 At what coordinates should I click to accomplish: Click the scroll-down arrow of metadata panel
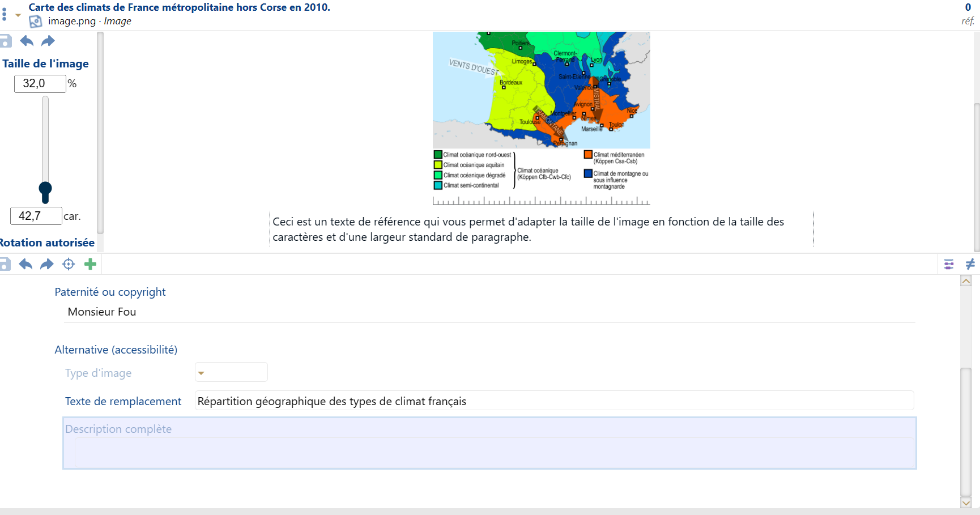[966, 503]
